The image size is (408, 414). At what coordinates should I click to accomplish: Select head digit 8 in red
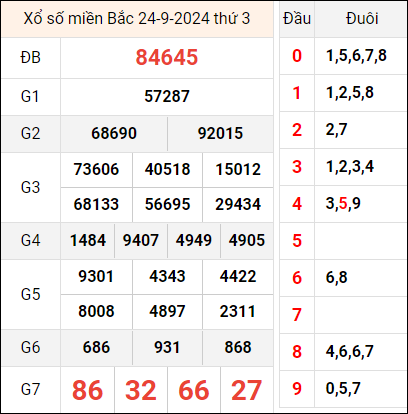[297, 352]
